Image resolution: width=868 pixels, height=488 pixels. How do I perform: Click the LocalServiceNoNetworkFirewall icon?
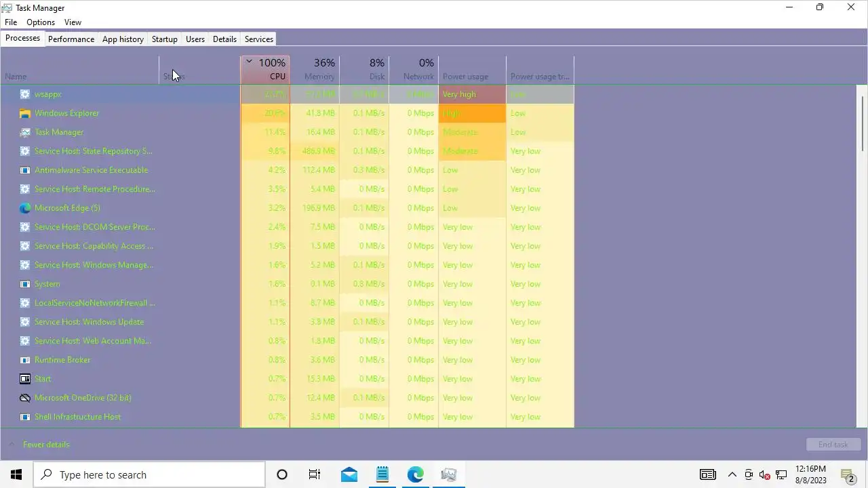(x=25, y=303)
